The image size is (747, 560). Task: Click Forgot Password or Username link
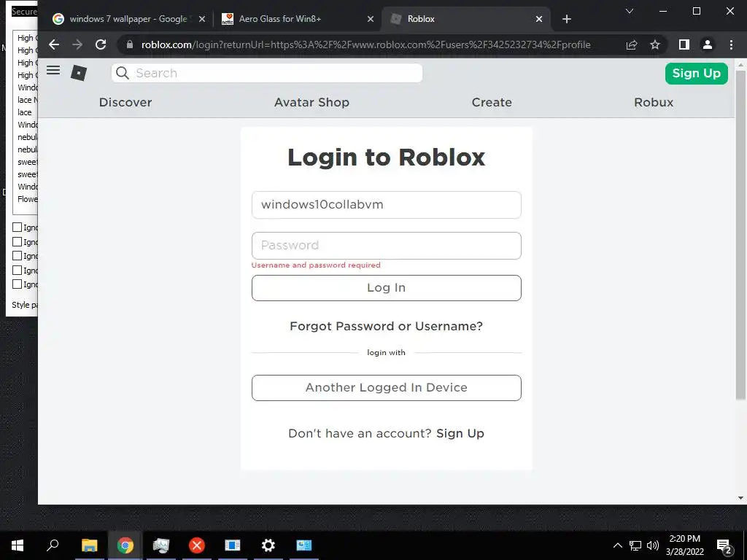[x=387, y=326]
